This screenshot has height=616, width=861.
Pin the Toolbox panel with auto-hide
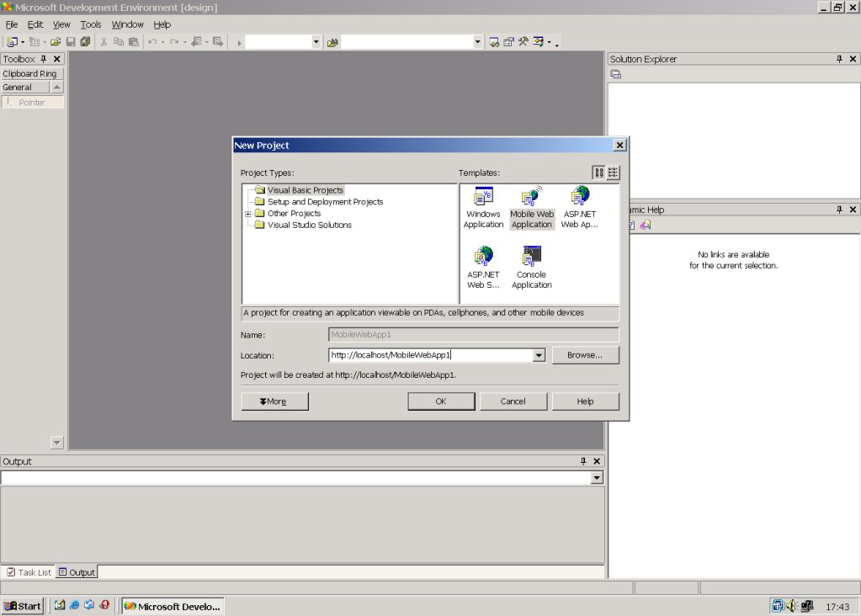pos(44,59)
